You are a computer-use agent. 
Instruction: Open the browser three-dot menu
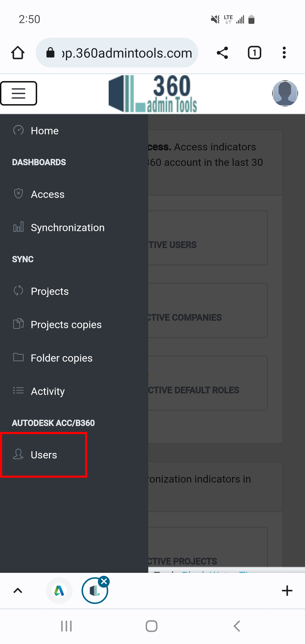pyautogui.click(x=284, y=53)
